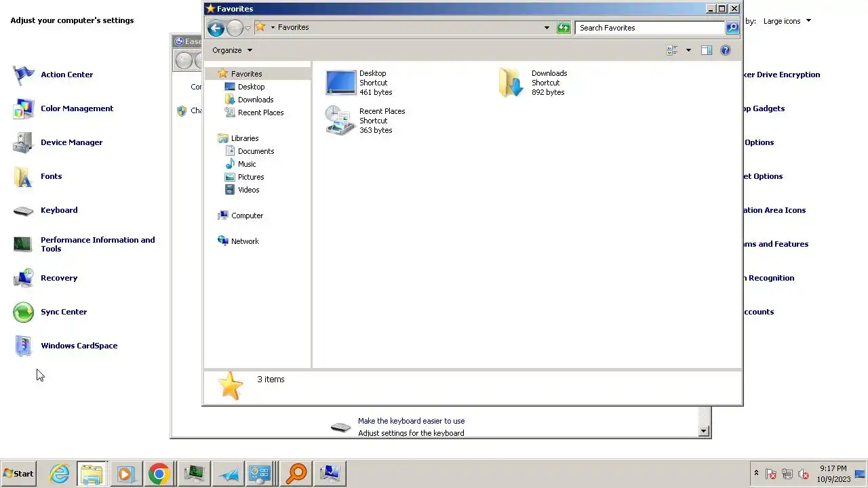
Task: Click the Favorites breadcrumb in address bar
Action: click(x=293, y=28)
